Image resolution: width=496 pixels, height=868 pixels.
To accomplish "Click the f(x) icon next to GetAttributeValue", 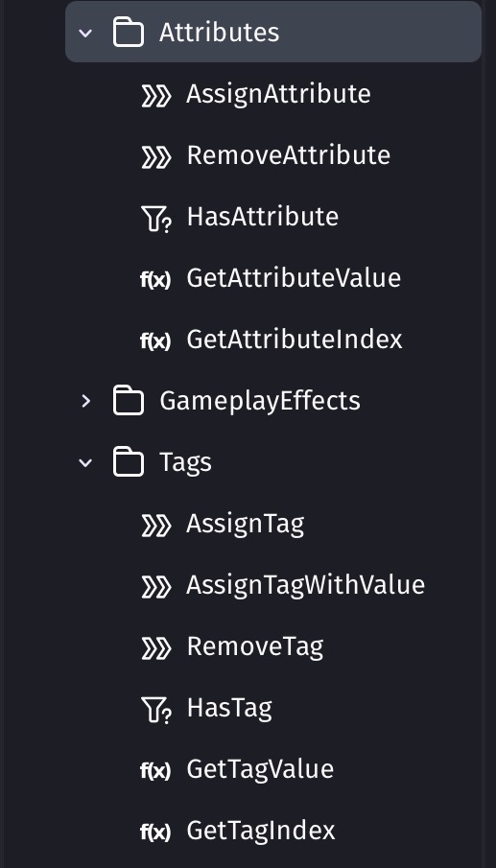I will pyautogui.click(x=155, y=280).
